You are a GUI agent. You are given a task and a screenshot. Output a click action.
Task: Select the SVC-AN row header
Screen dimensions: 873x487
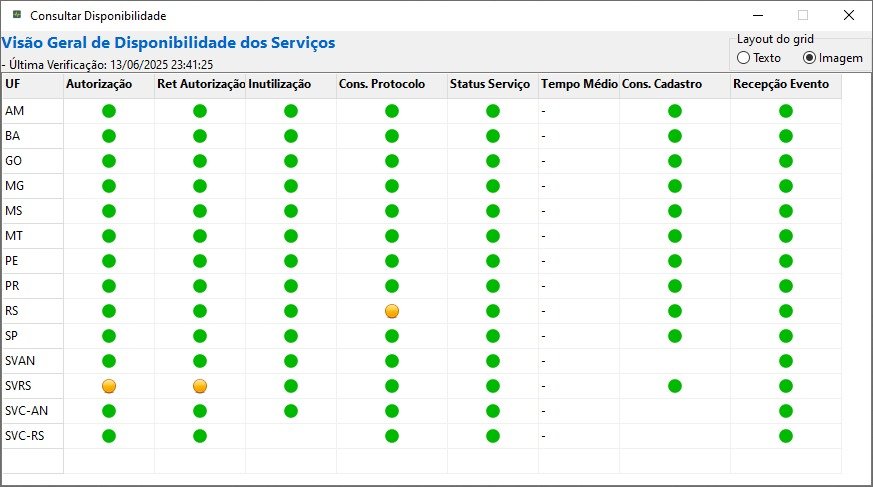[x=33, y=411]
